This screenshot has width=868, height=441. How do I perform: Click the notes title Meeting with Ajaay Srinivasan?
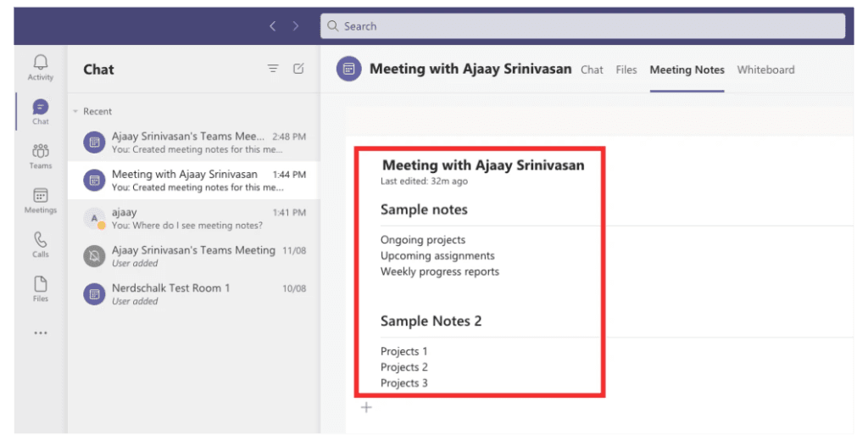[x=483, y=165]
